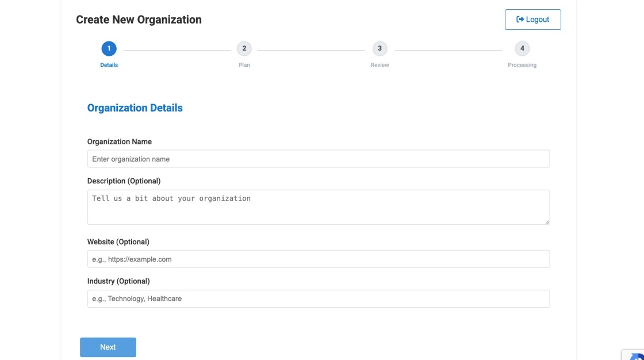Image resolution: width=644 pixels, height=360 pixels.
Task: Click the Review step label
Action: click(x=379, y=64)
